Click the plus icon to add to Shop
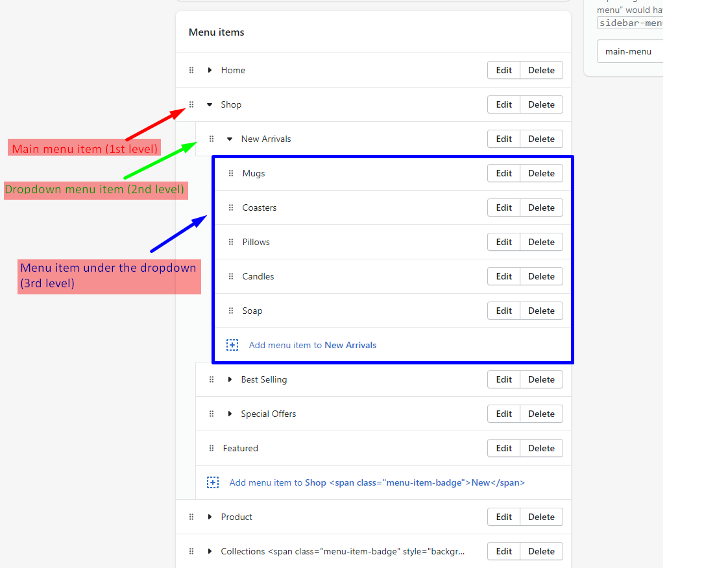This screenshot has width=728, height=568. coord(213,482)
